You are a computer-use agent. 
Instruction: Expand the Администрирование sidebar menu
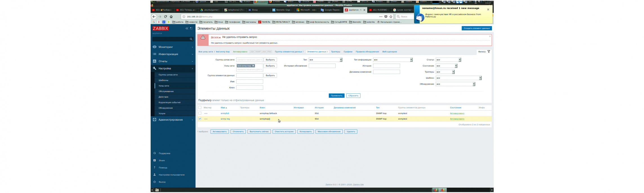click(x=173, y=120)
